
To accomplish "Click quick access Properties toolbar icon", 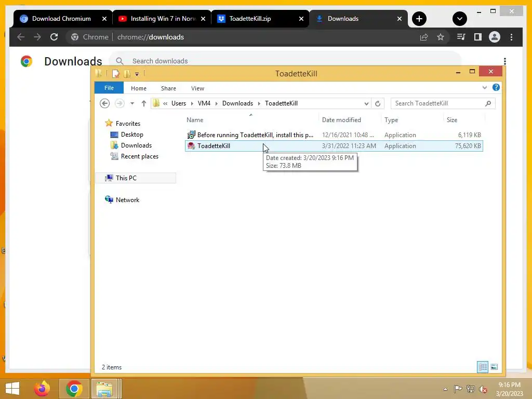I will click(116, 74).
